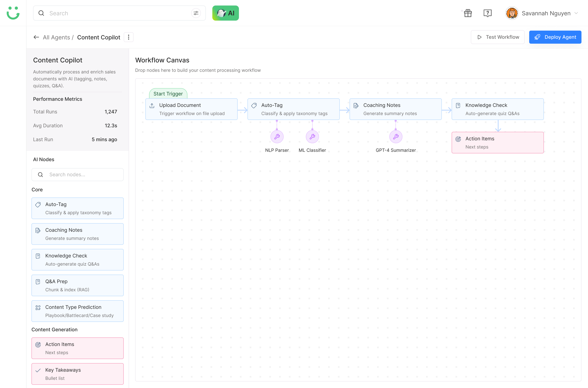This screenshot has width=588, height=388.
Task: Open the AI assistant button
Action: pos(225,13)
